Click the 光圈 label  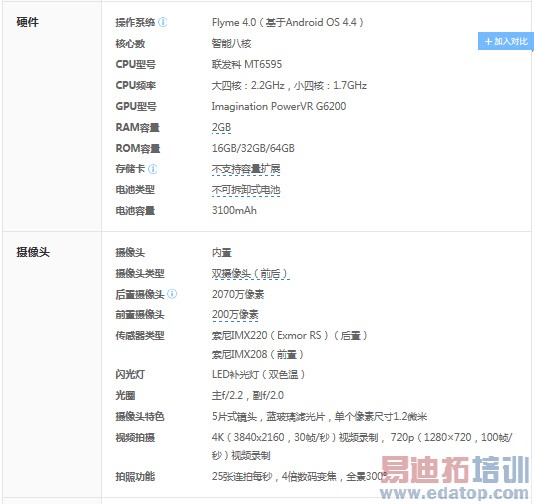tap(125, 395)
